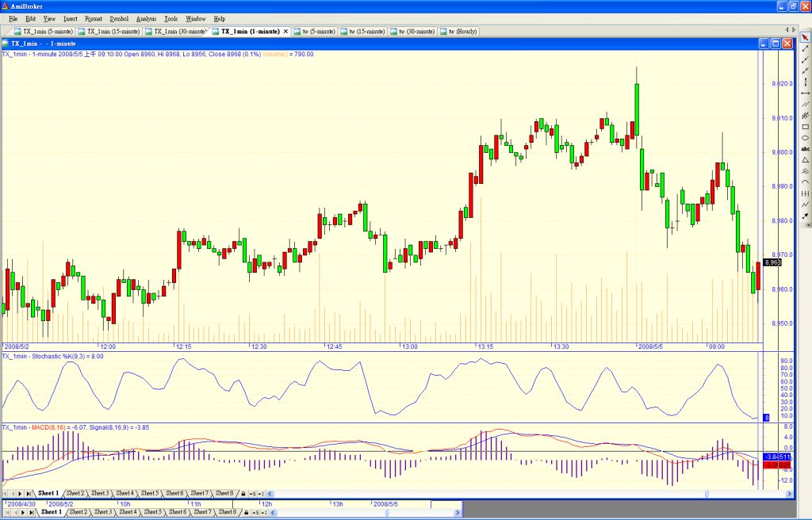Click the blue -3.84511 signal value label
This screenshot has width=812, height=520.
[777, 457]
